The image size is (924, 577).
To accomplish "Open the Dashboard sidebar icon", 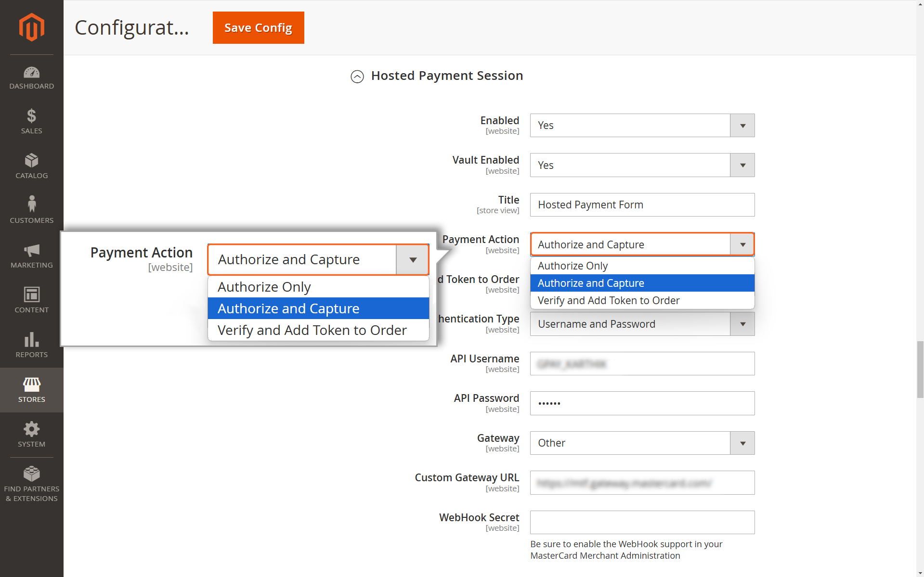I will tap(31, 72).
